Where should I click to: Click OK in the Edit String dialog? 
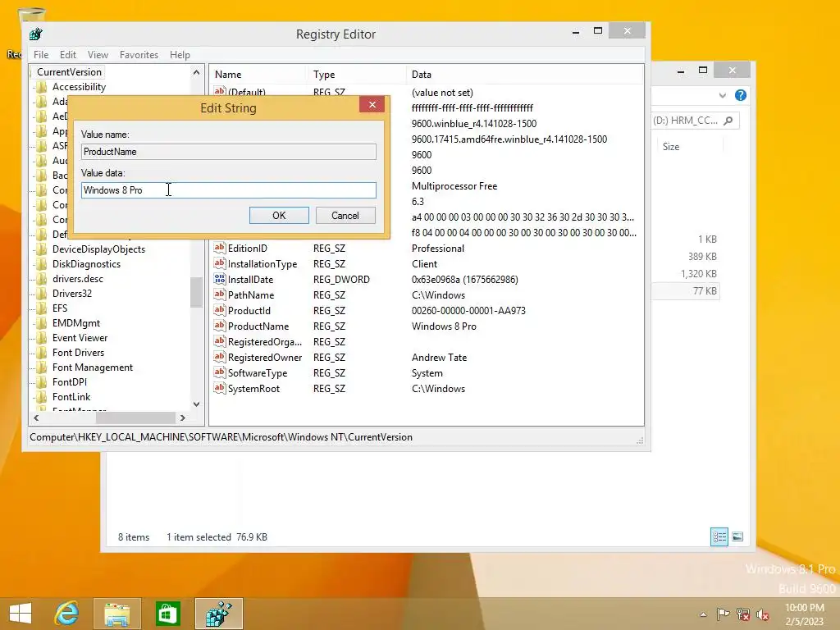(279, 216)
